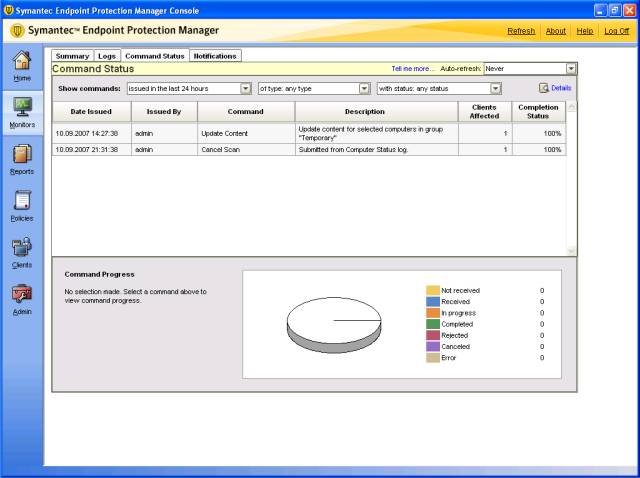Click the 10.09.2007 21:31:38 date cell

[91, 150]
